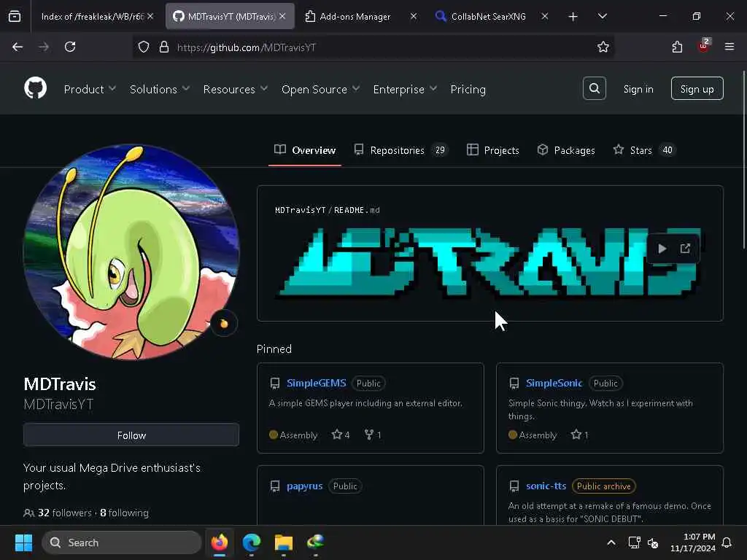Open File Explorer from the taskbar

284,542
